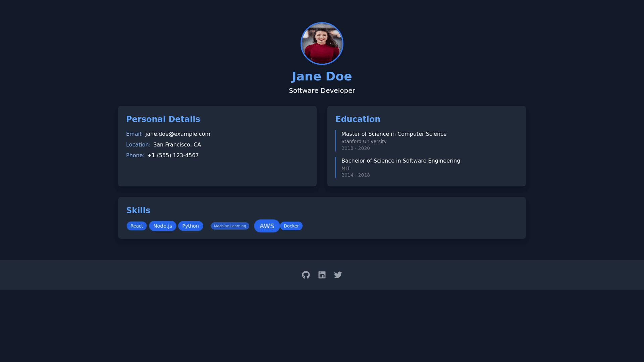The image size is (644, 362).
Task: Open the Twitter bird icon
Action: click(338, 275)
